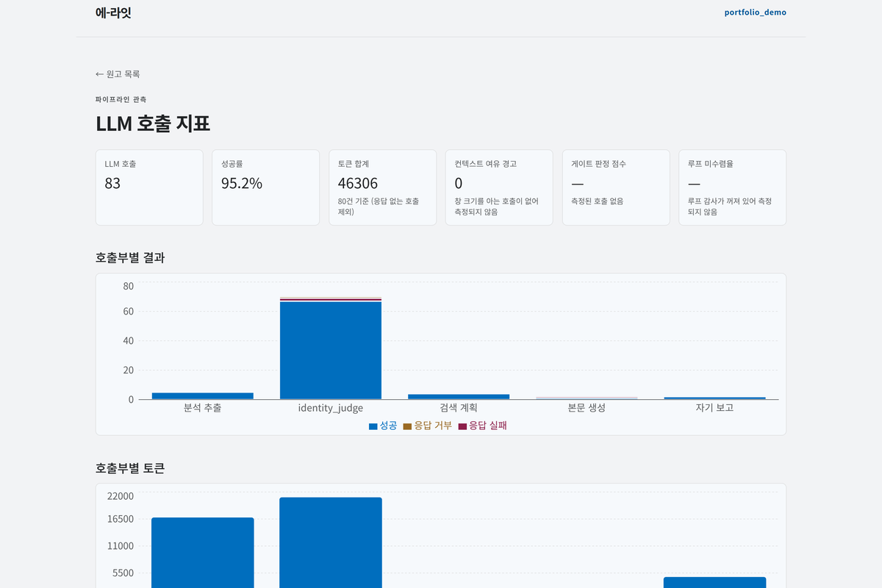The image size is (882, 588).
Task: Open the 에-라잇 home logo
Action: tap(113, 12)
